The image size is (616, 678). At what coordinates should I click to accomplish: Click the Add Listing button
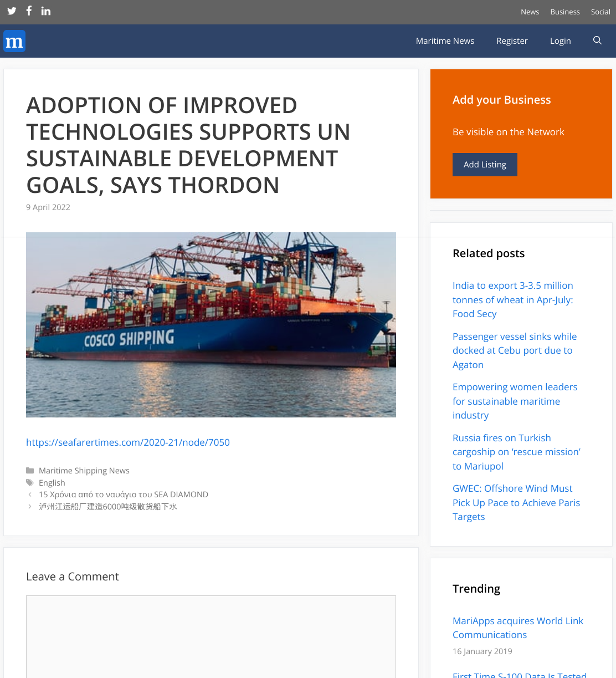(485, 165)
